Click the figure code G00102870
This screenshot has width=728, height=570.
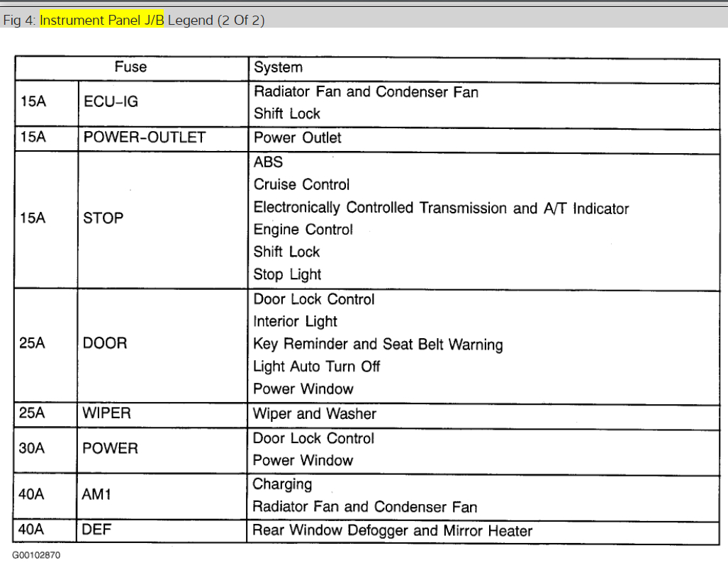coord(36,555)
